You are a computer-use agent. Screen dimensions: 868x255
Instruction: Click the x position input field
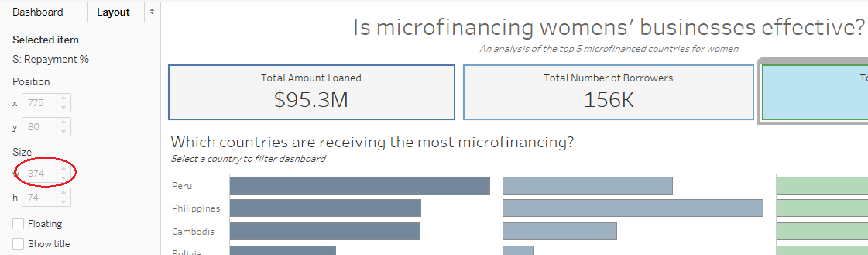(39, 103)
